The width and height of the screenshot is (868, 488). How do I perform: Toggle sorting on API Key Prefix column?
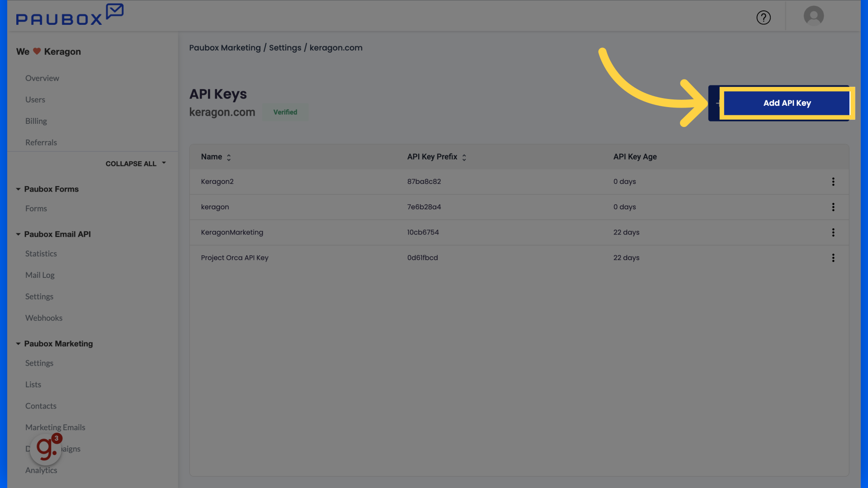(464, 157)
